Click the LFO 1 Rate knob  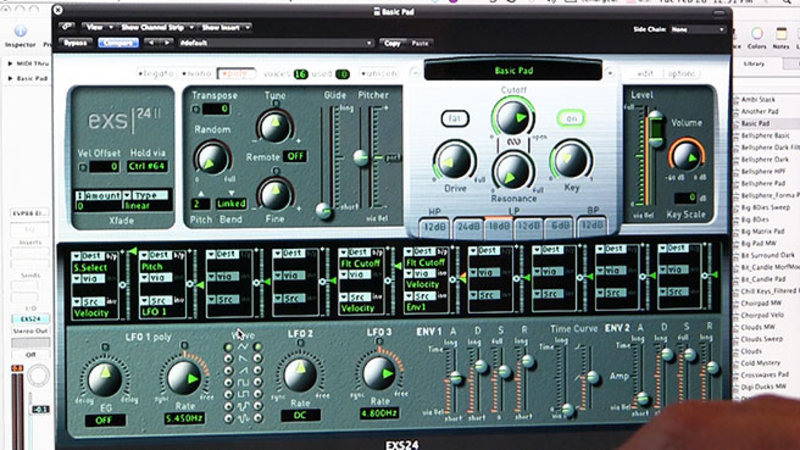(x=185, y=378)
